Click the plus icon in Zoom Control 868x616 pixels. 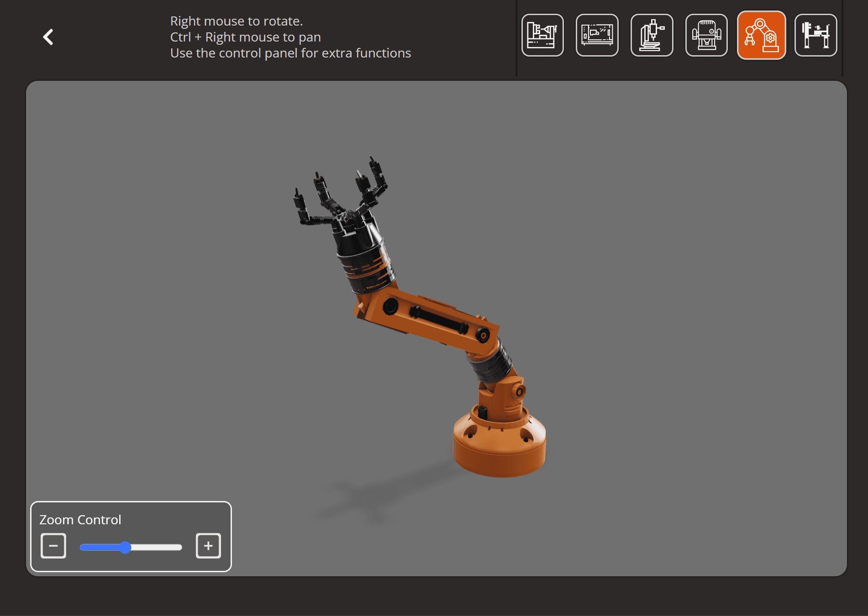208,546
